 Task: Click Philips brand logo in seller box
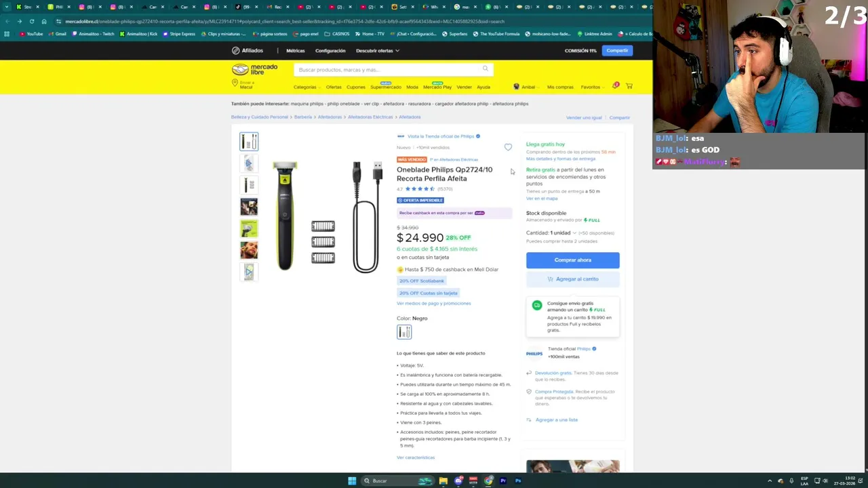pyautogui.click(x=534, y=353)
